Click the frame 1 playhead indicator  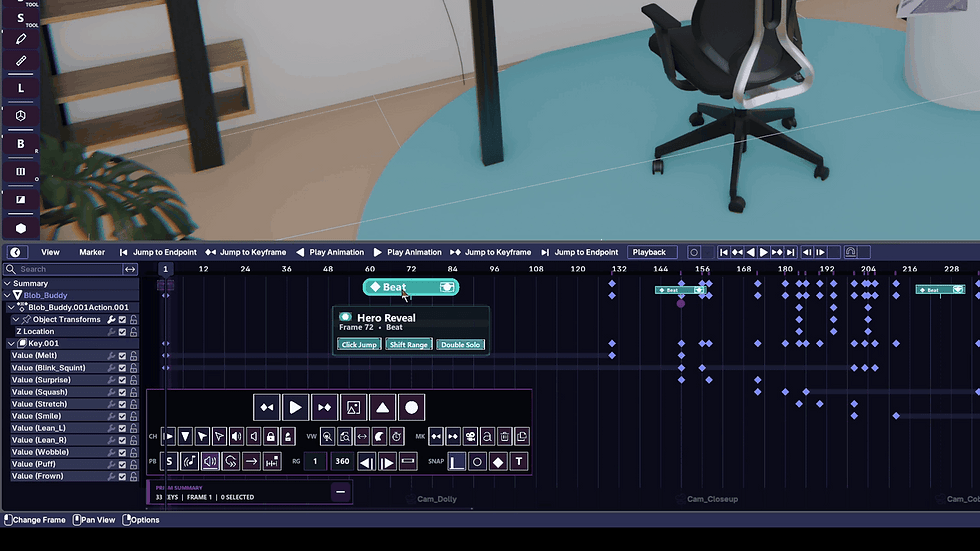pos(166,269)
